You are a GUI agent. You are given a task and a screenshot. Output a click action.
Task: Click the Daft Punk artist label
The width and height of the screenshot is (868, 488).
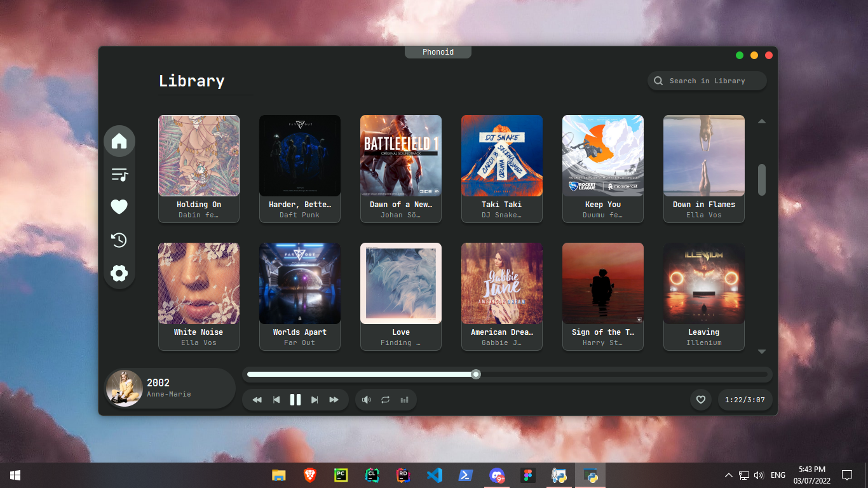300,215
